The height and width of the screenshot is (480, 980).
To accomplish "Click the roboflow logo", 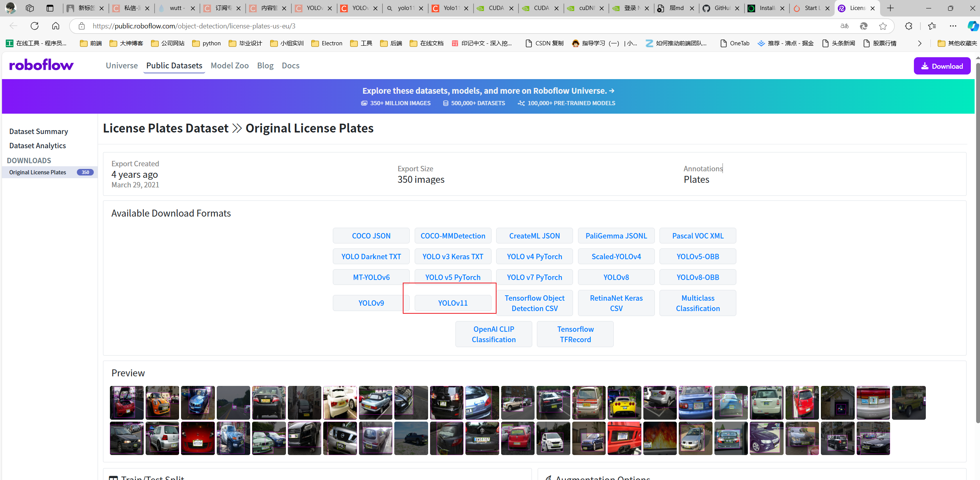I will pyautogui.click(x=42, y=65).
